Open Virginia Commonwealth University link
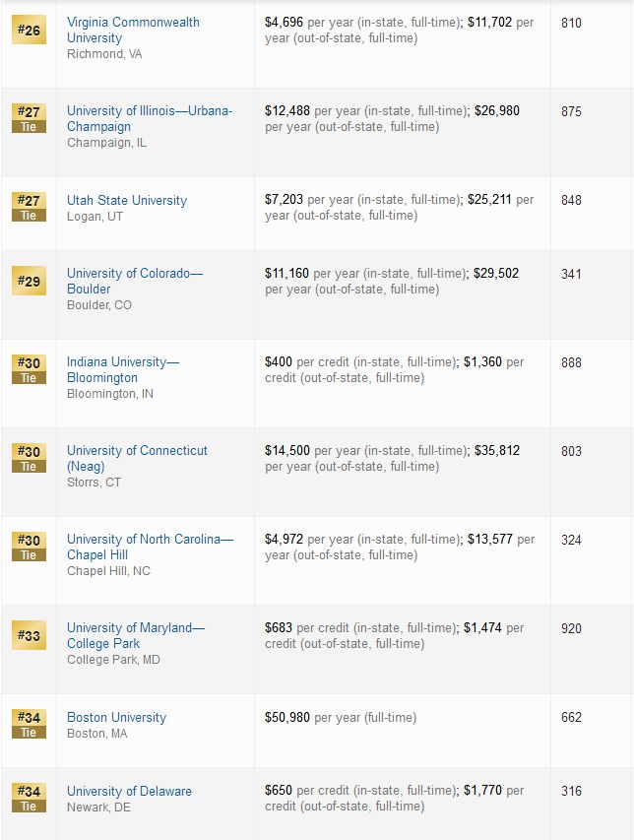Viewport: 634px width, 840px height. 133,30
